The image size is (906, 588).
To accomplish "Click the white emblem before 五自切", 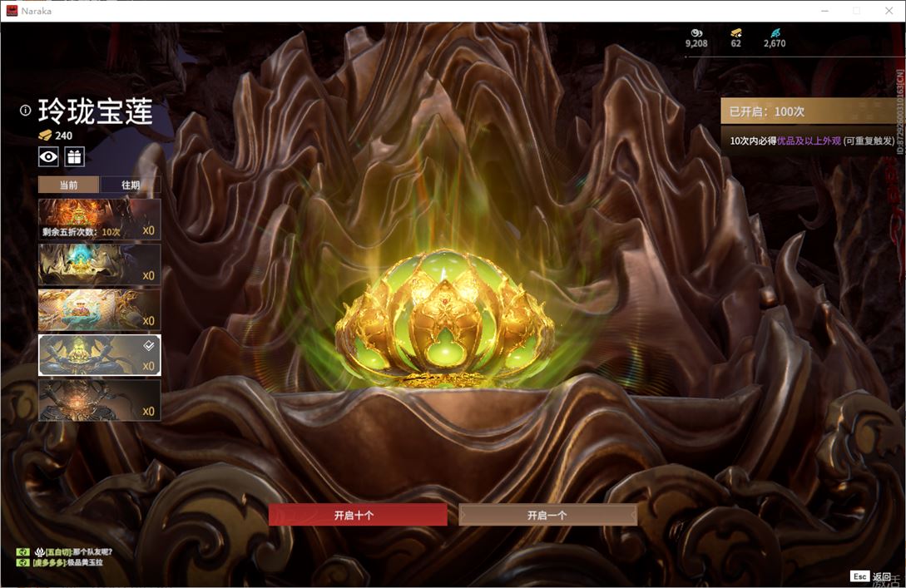I will click(40, 551).
